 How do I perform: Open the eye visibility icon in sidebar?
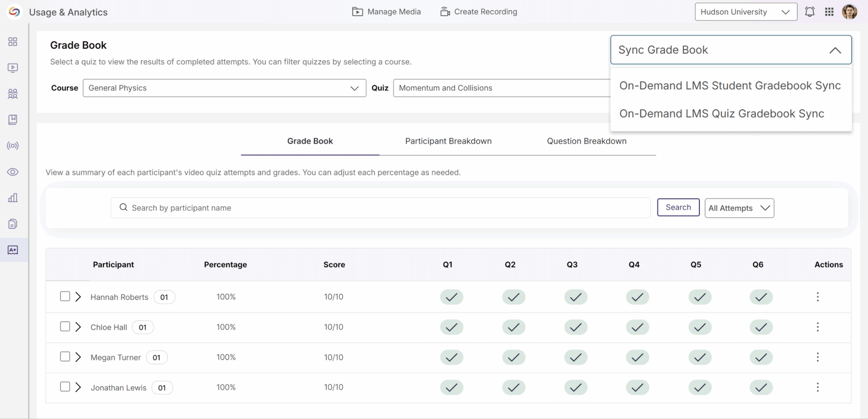[x=13, y=172]
